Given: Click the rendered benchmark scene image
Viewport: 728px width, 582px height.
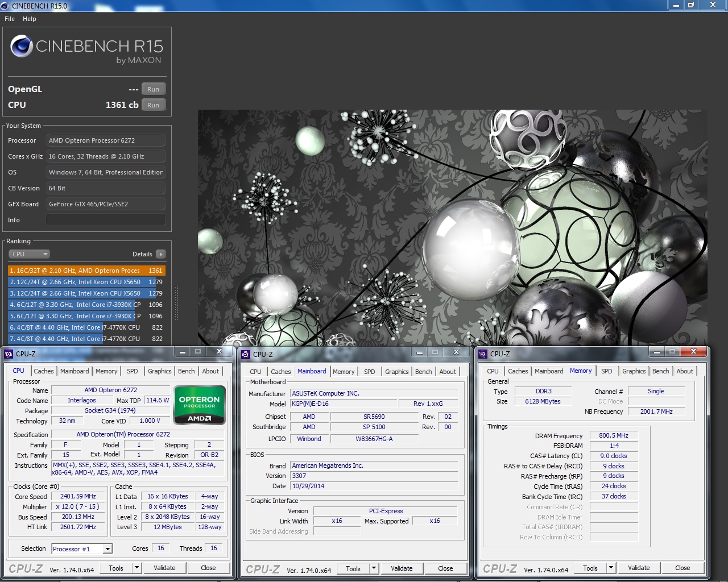Looking at the screenshot, I should coord(453,227).
